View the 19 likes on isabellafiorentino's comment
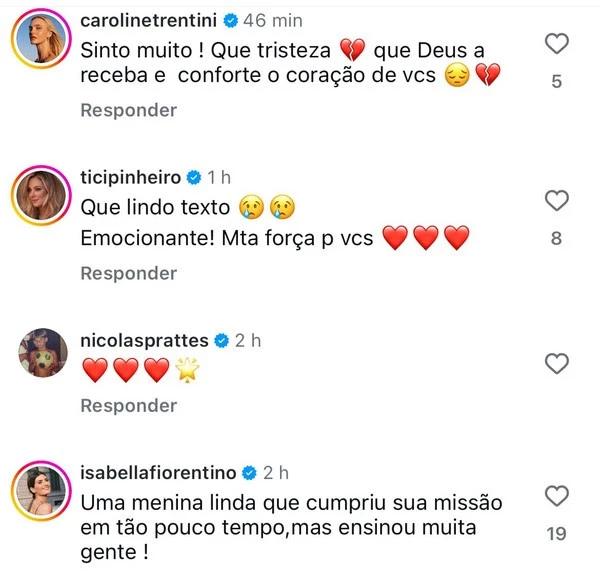Screen dimensions: 600x574 [557, 535]
